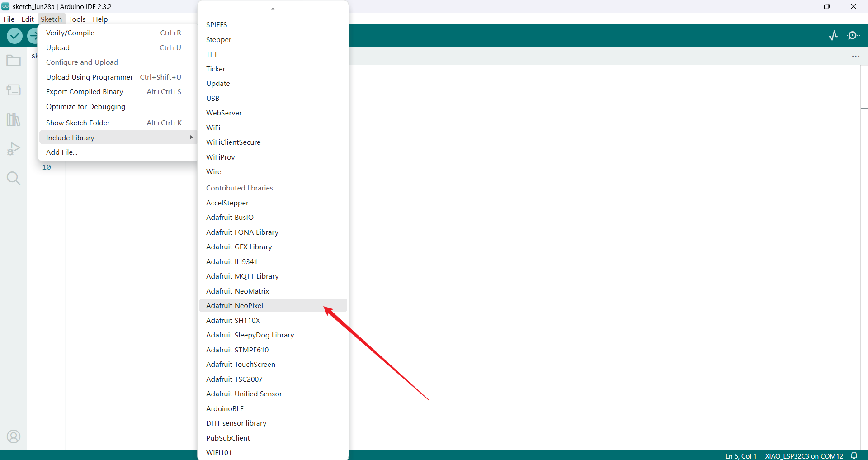Include the PubSubClient library
Viewport: 868px width, 460px height.
point(273,438)
